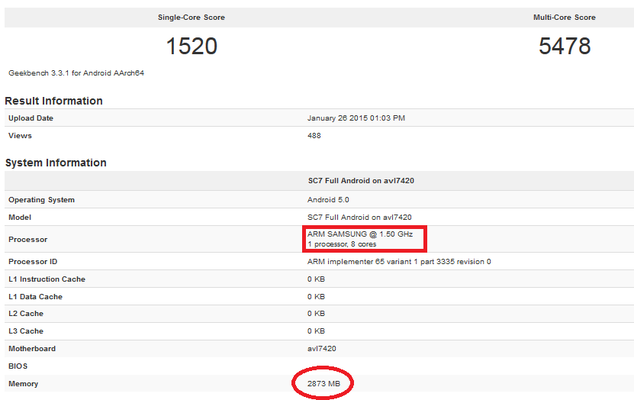Click the Model row value SC7 Full Android
Image resolution: width=634 pixels, height=400 pixels.
tap(359, 217)
